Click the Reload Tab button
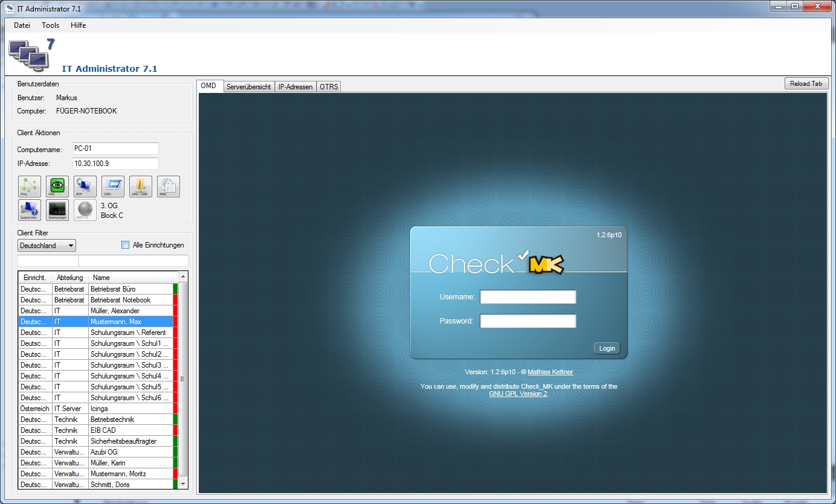This screenshot has width=836, height=504. tap(806, 83)
